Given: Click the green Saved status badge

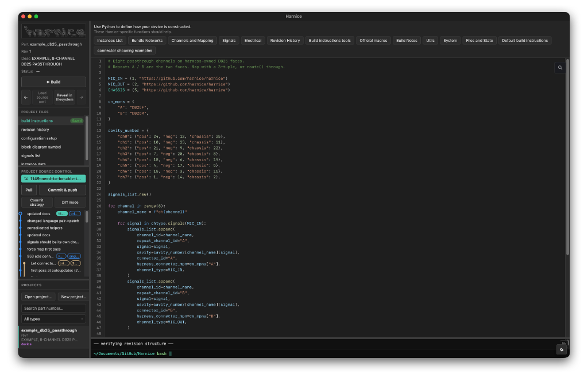Looking at the screenshot, I should click(x=76, y=121).
